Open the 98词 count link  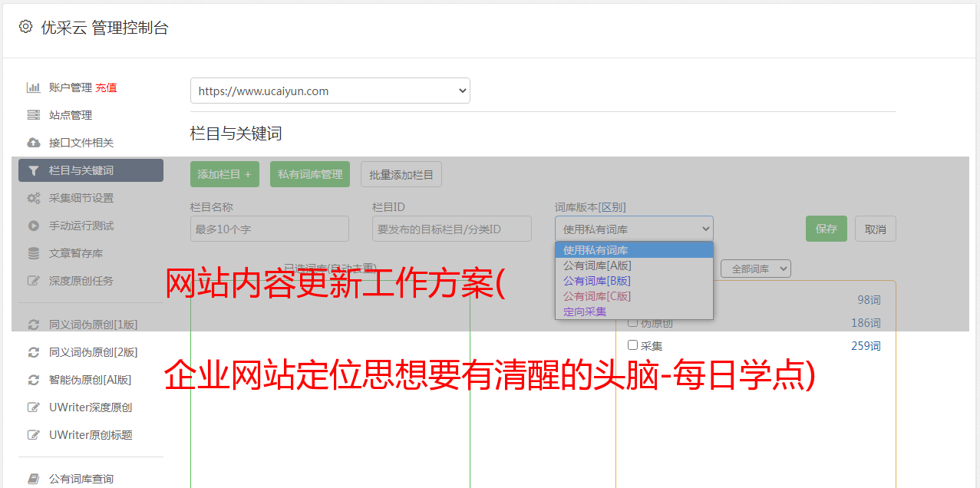coord(869,300)
